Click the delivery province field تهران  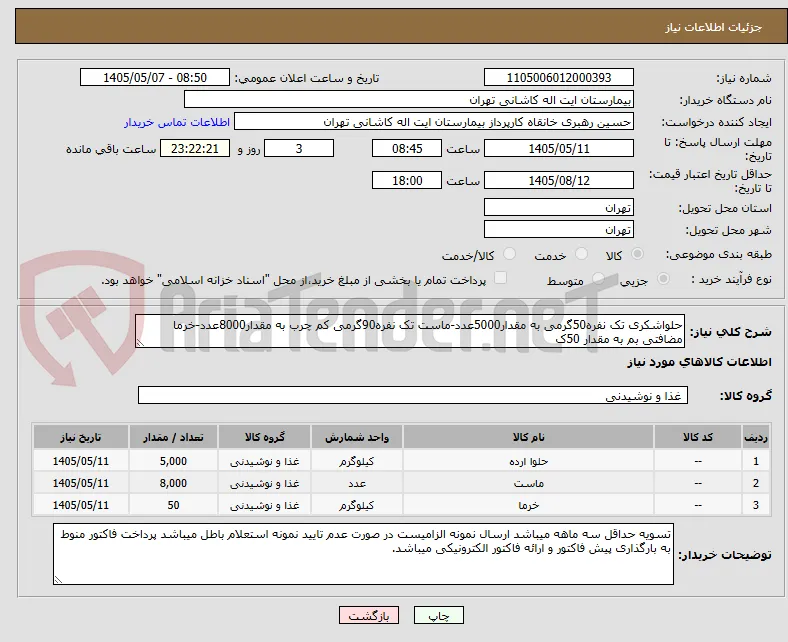coord(558,208)
